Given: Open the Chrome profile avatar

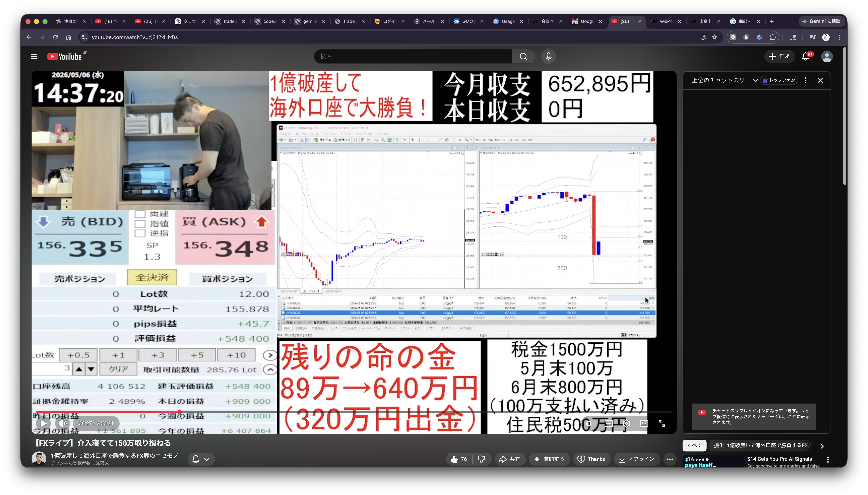Looking at the screenshot, I should (x=826, y=37).
